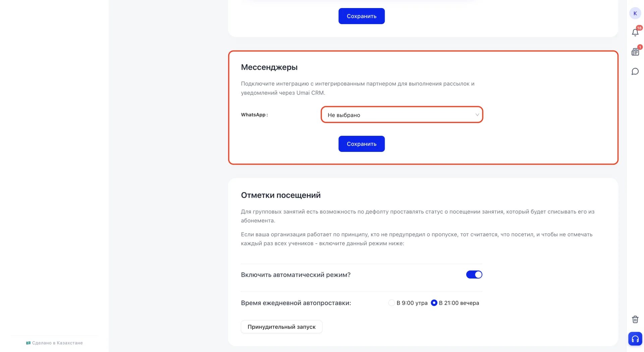The width and height of the screenshot is (644, 352).
Task: Open the trash bin icon
Action: (635, 319)
